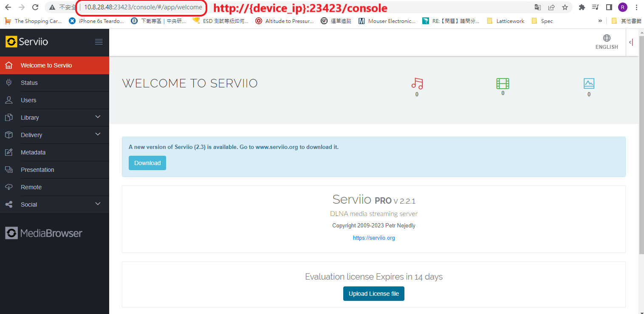Open the Chrome three-dot menu
Screen dimensions: 644x314
[636, 7]
